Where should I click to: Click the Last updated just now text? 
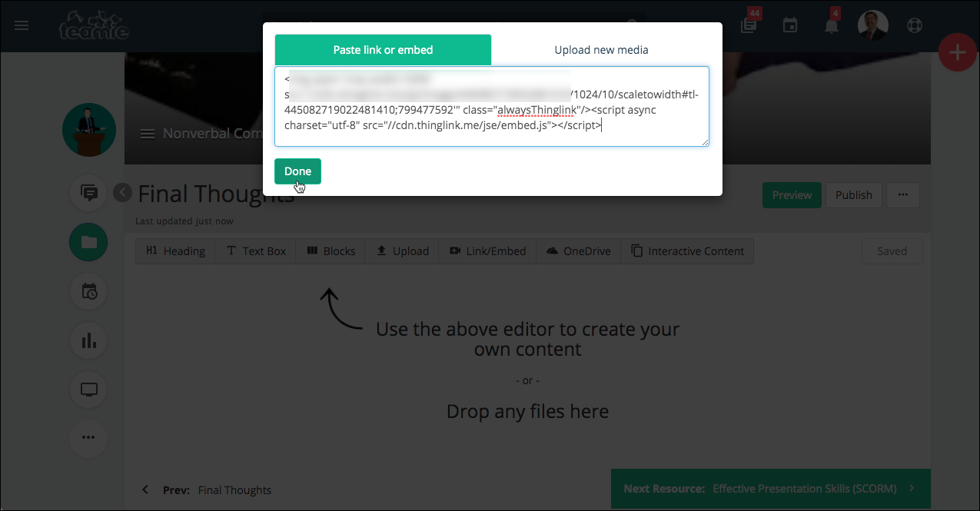click(184, 221)
